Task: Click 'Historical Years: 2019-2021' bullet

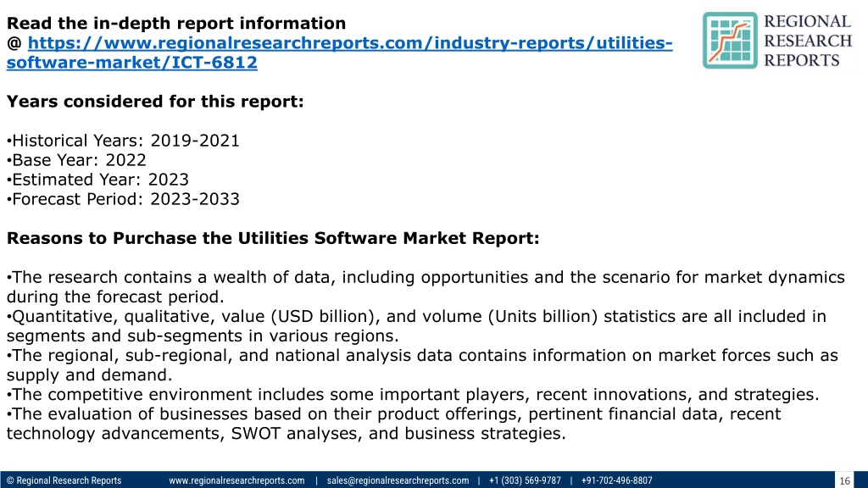Action: 123,141
